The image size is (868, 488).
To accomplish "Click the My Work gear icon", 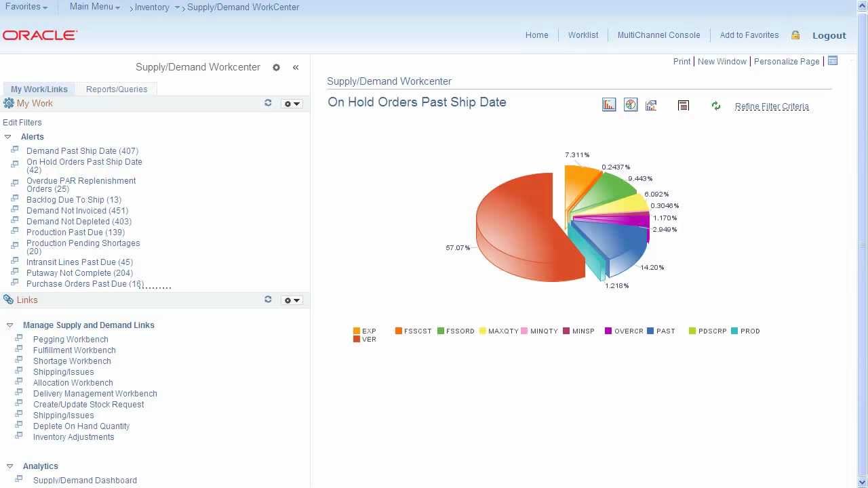I will point(8,103).
